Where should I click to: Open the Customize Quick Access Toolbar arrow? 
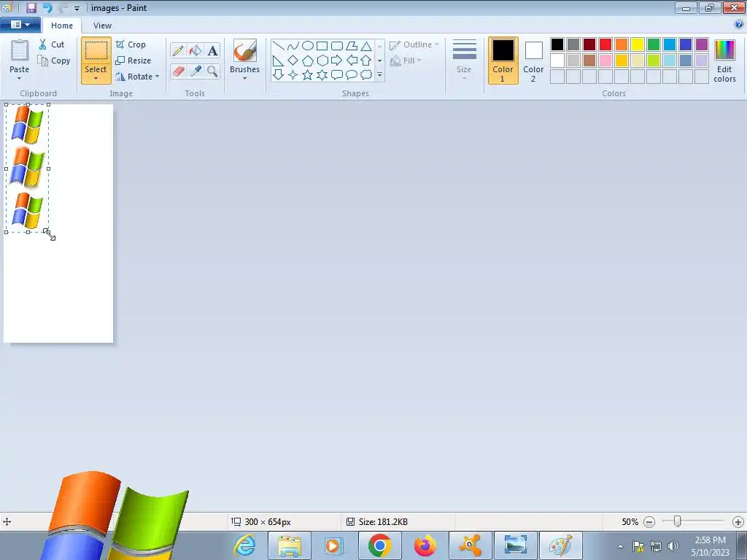coord(77,8)
